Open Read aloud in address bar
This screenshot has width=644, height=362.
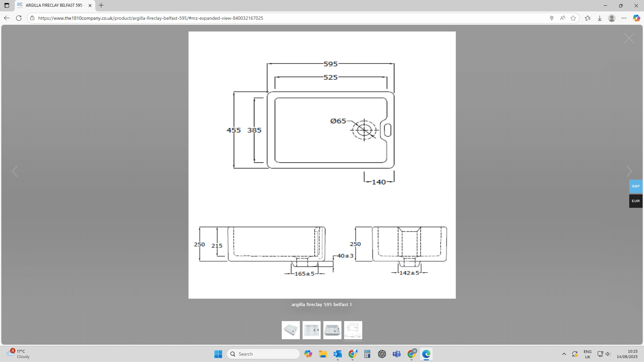[x=562, y=18]
